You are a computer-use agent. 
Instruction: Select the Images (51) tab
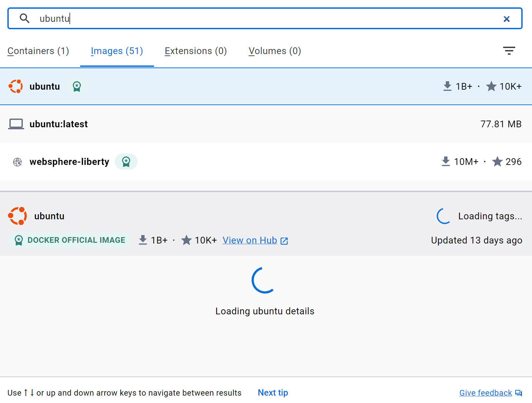(117, 51)
